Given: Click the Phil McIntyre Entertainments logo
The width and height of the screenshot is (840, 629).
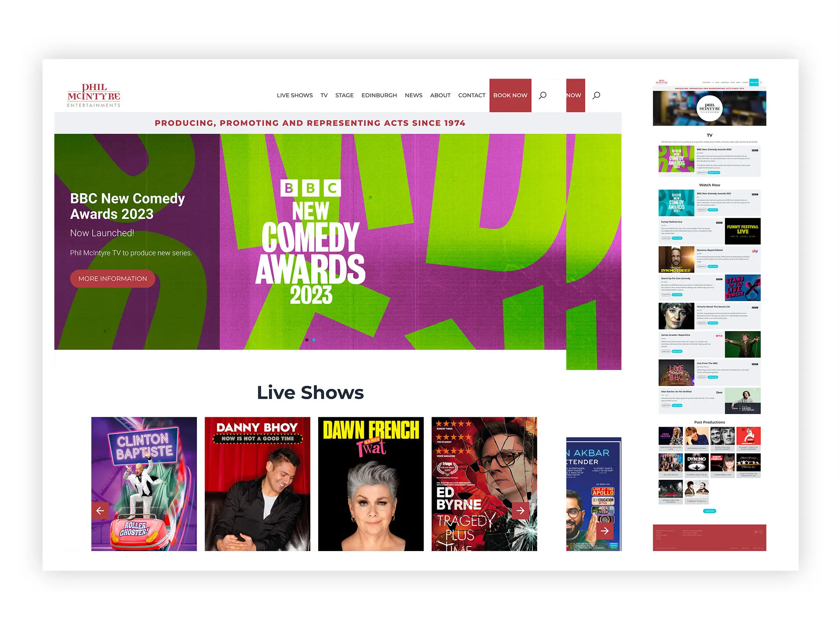Looking at the screenshot, I should pos(94,95).
